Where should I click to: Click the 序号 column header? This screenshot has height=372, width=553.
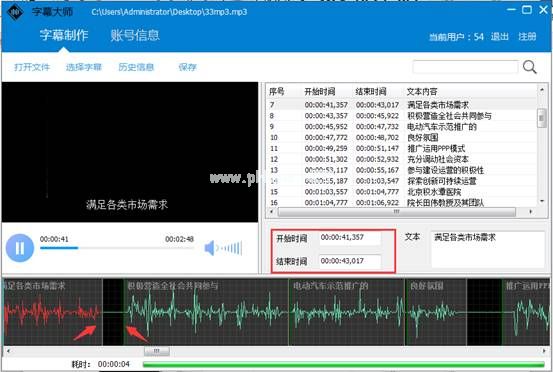[x=276, y=92]
